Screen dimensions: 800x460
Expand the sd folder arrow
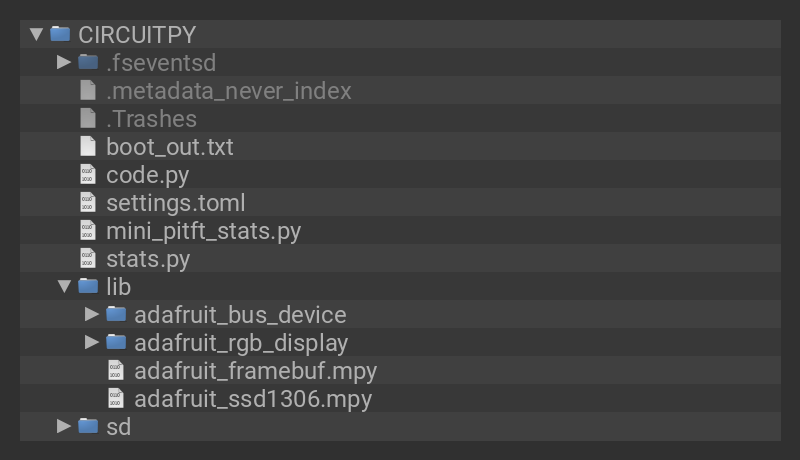pyautogui.click(x=64, y=426)
